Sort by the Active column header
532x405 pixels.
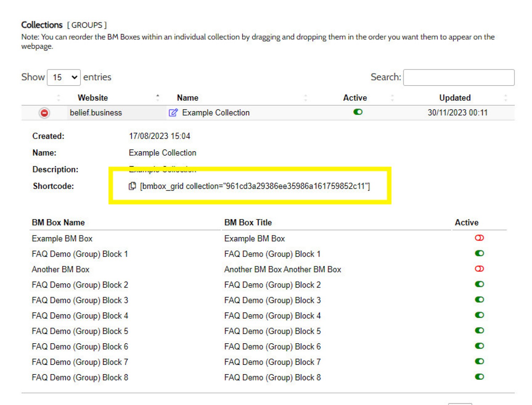tap(355, 98)
